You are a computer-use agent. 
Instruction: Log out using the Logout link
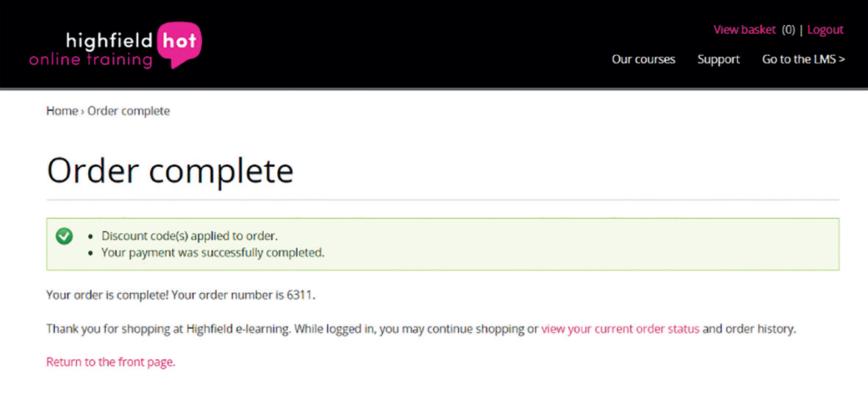[825, 30]
